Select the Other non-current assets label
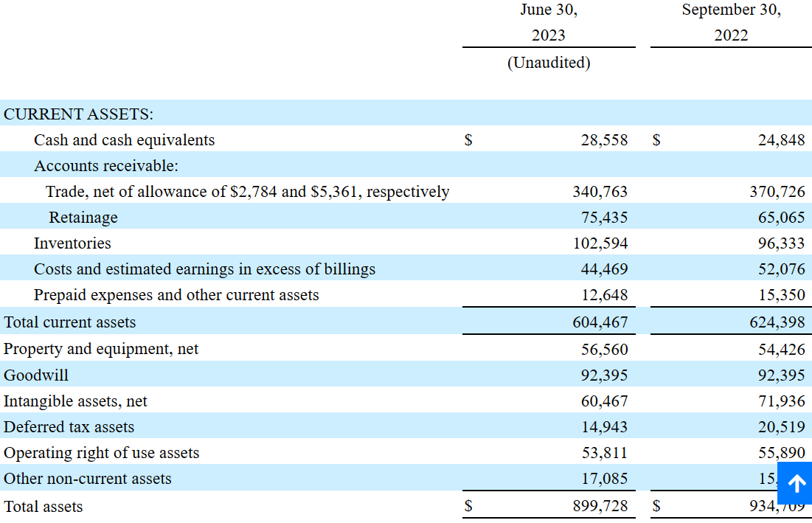This screenshot has width=812, height=523. [88, 479]
